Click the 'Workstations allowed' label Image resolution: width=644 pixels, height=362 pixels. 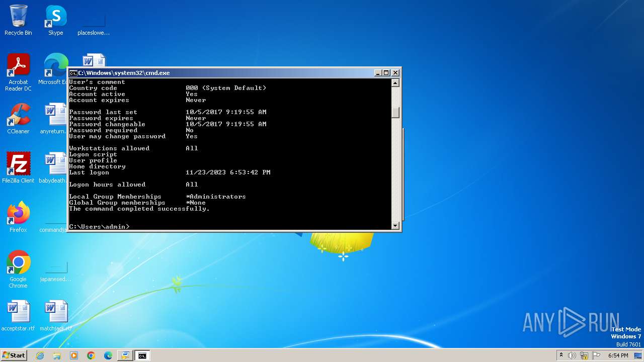[109, 148]
